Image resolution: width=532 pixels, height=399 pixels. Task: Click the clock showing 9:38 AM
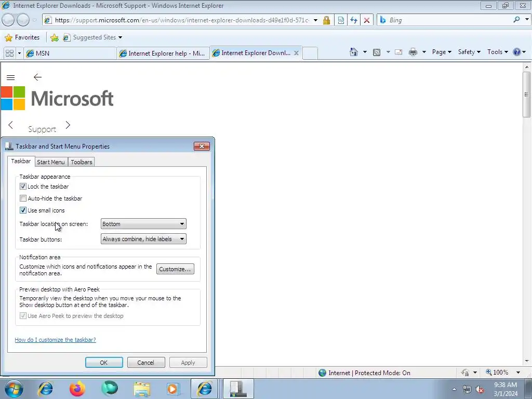(x=506, y=385)
